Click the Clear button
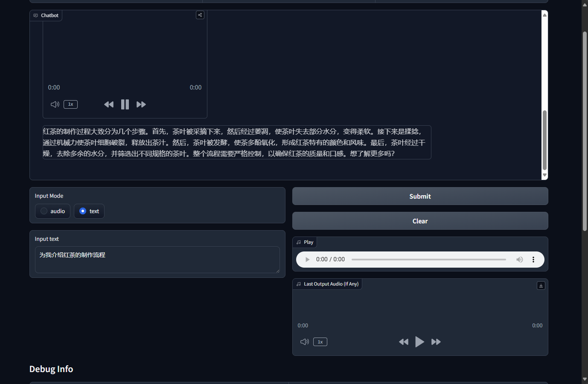The image size is (588, 384). pos(420,221)
